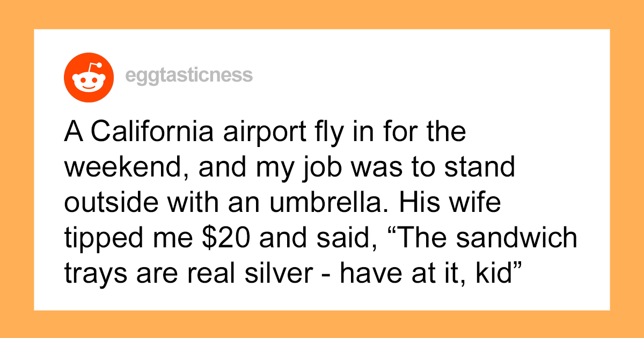Open the eggtasticness username profile

[188, 76]
